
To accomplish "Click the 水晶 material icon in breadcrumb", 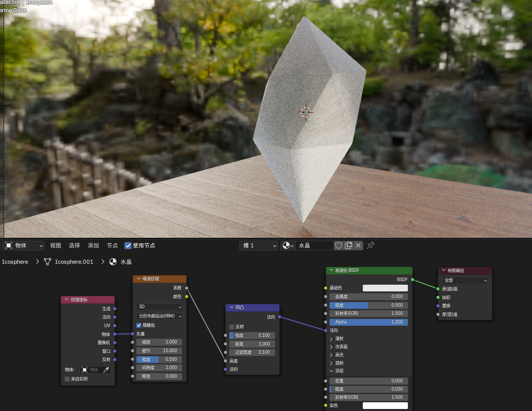I will point(113,262).
